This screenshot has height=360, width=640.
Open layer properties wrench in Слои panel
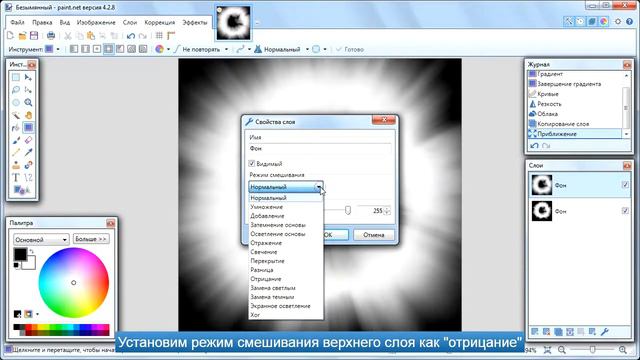(x=604, y=332)
